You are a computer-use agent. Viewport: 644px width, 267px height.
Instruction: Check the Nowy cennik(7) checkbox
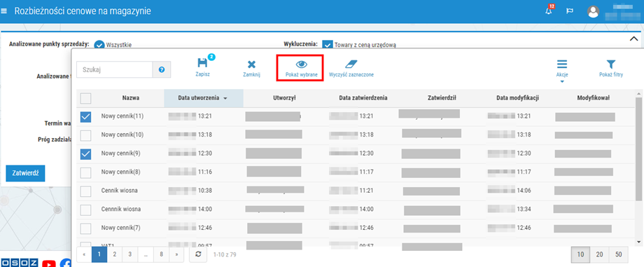tap(86, 228)
